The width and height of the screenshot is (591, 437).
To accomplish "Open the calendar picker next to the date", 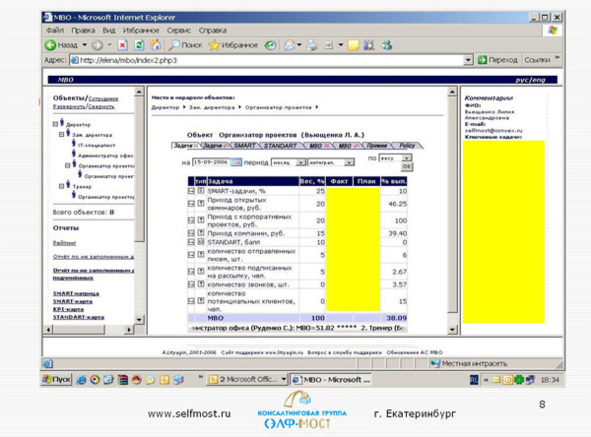I will (x=236, y=162).
